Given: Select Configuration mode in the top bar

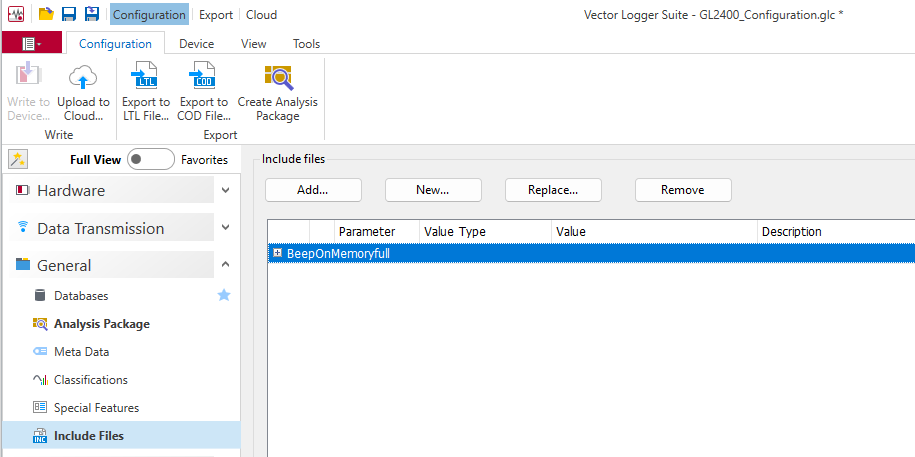Looking at the screenshot, I should tap(149, 15).
